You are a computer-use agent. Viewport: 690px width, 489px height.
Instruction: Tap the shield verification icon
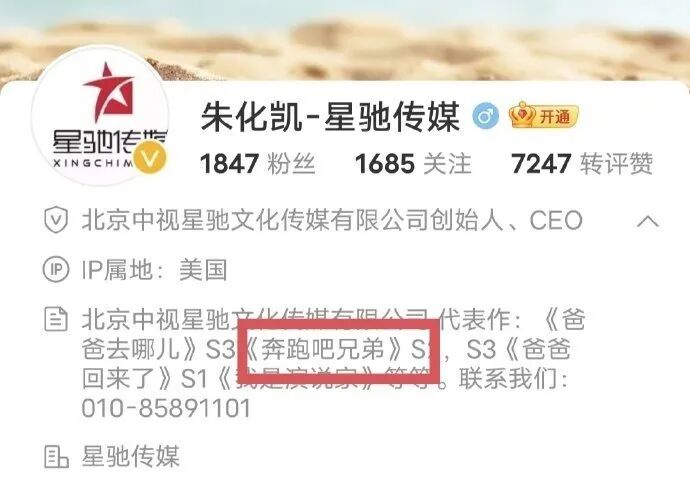[x=56, y=220]
